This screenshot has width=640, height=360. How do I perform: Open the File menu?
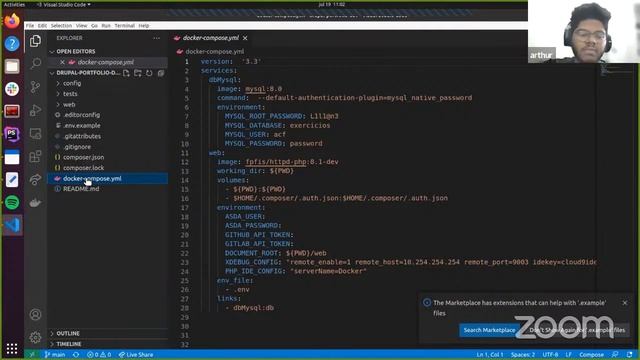(x=30, y=26)
